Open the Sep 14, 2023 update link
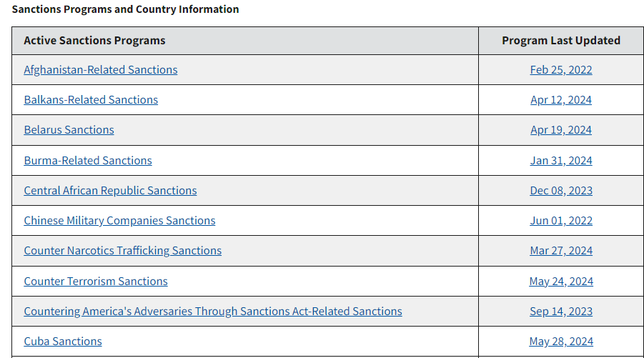644x358 pixels. [561, 312]
